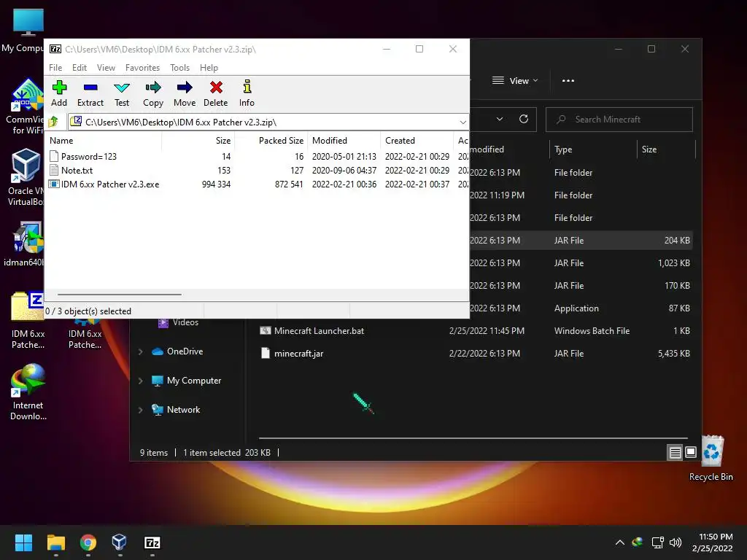Image resolution: width=747 pixels, height=560 pixels.
Task: Open the 7-Zip View menu
Action: (x=106, y=68)
